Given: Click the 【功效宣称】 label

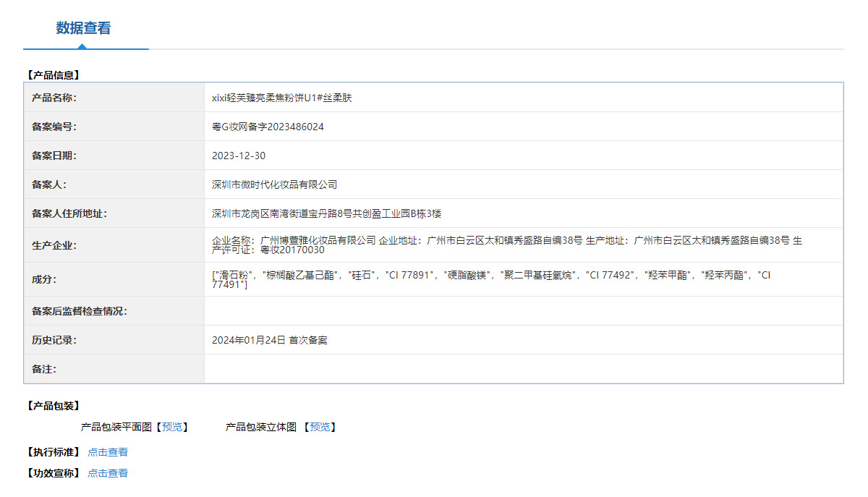Looking at the screenshot, I should tap(53, 473).
